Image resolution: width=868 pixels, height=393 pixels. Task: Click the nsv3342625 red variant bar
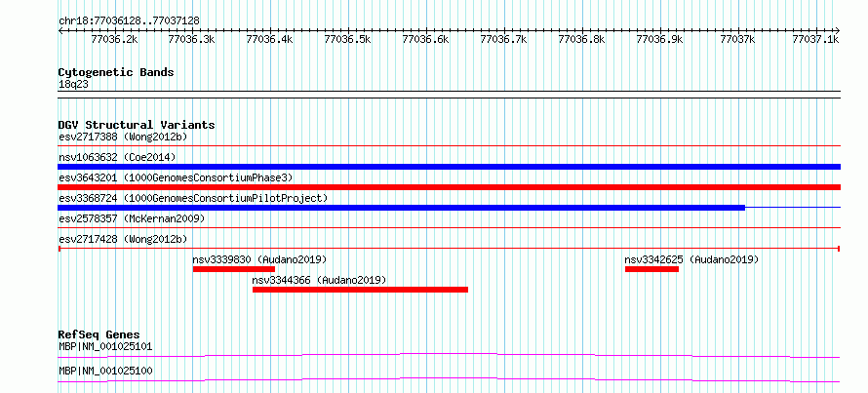[651, 269]
